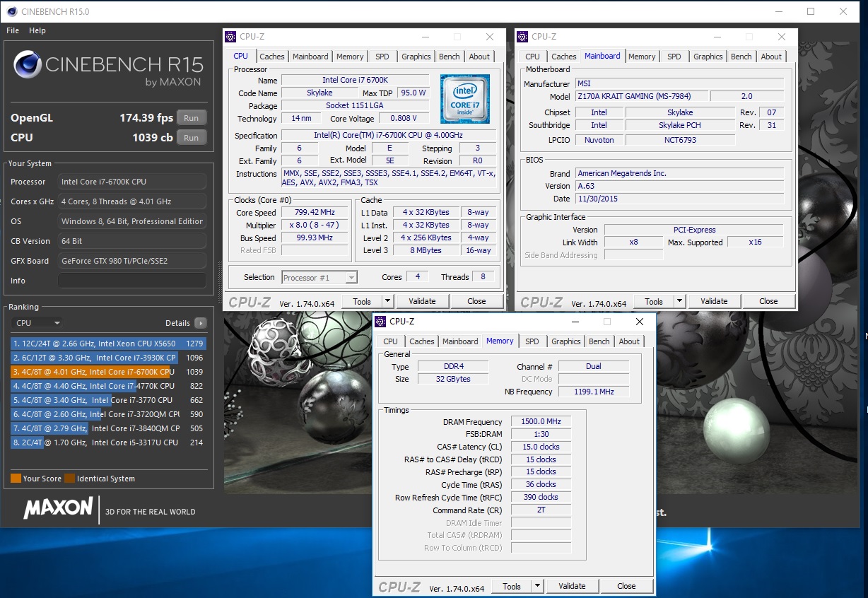Click the orange Your Score legend swatch
The height and width of the screenshot is (598, 868).
(x=16, y=479)
